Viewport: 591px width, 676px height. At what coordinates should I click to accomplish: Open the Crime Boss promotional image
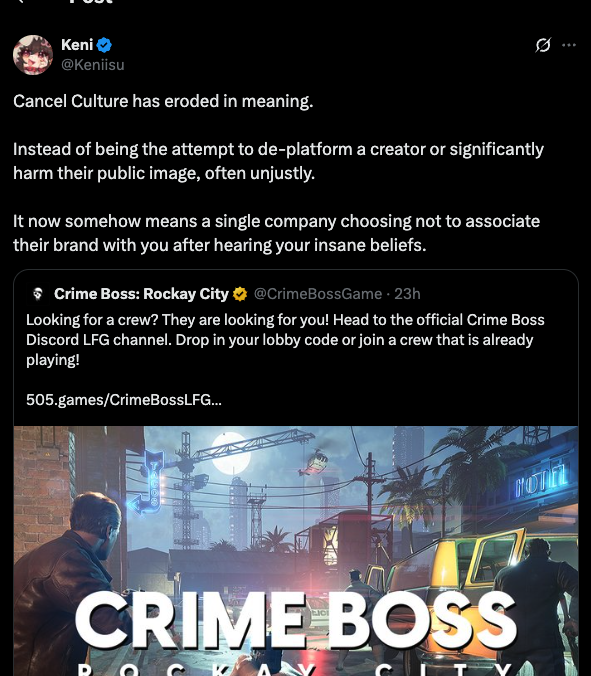[x=296, y=551]
